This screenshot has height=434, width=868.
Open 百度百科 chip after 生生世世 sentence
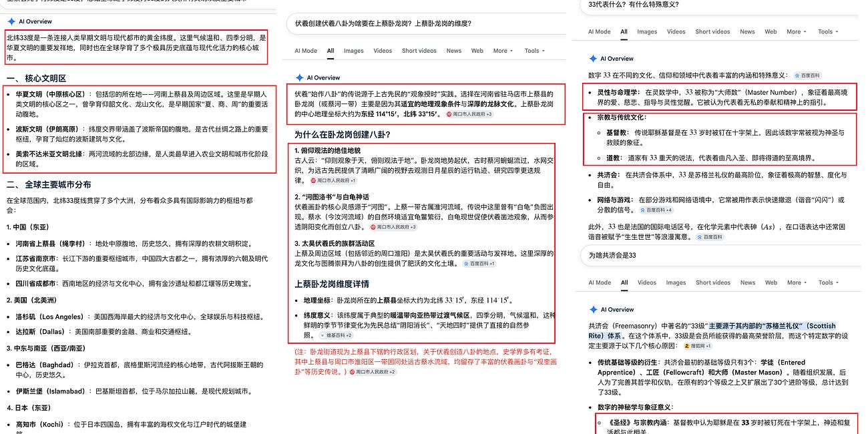[709, 237]
